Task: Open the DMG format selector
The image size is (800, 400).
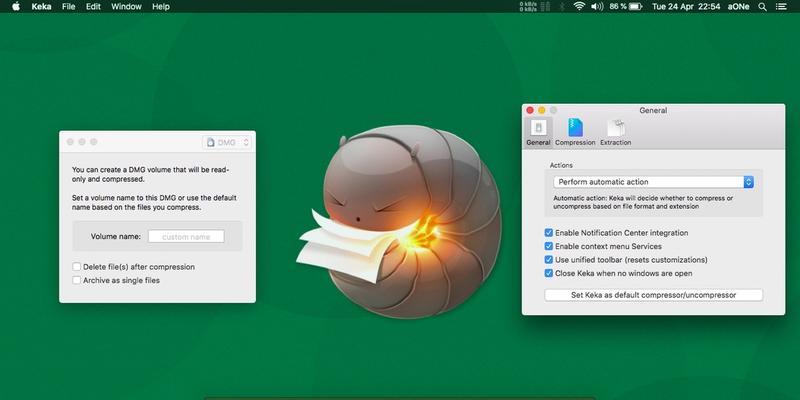Action: 227,142
